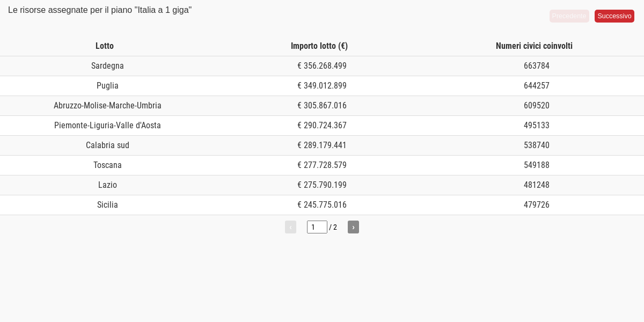This screenshot has width=644, height=322.
Task: Sort by Numeri civici coinvolti header
Action: click(534, 46)
